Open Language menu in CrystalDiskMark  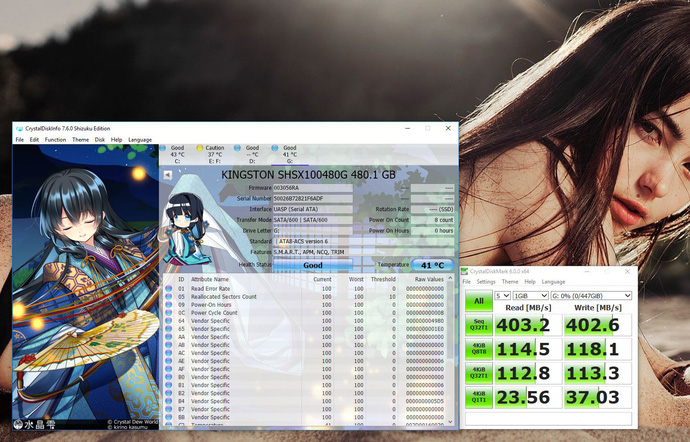(553, 282)
